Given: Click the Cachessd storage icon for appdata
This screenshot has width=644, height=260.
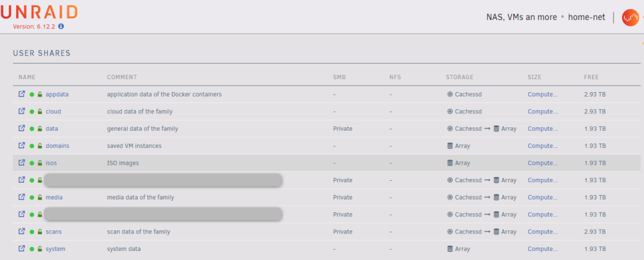Looking at the screenshot, I should (x=450, y=95).
